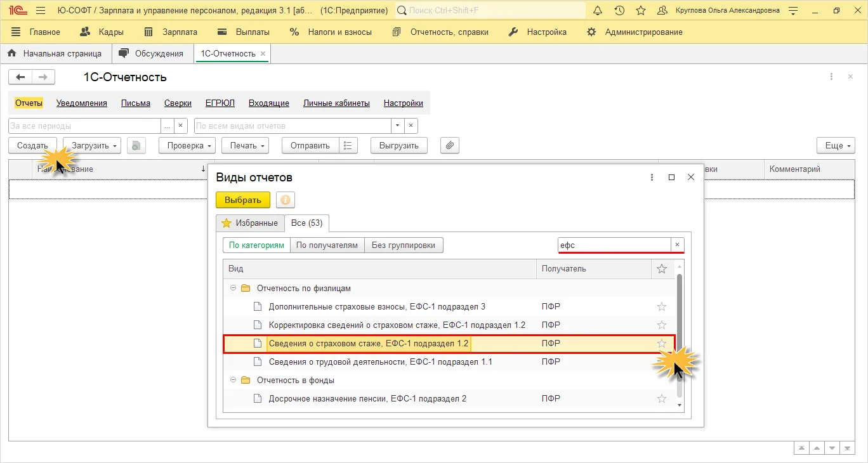Select Корректировка сведений о страховом стаже row
Screen dimensions: 868x463
(448, 325)
